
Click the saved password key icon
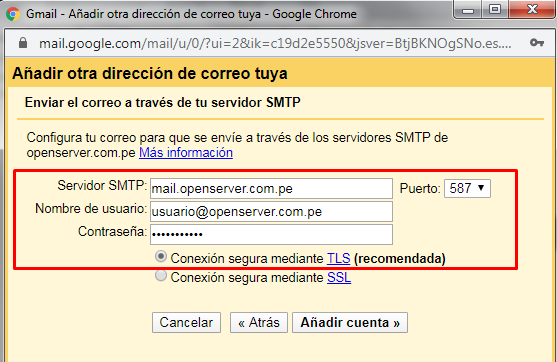537,43
